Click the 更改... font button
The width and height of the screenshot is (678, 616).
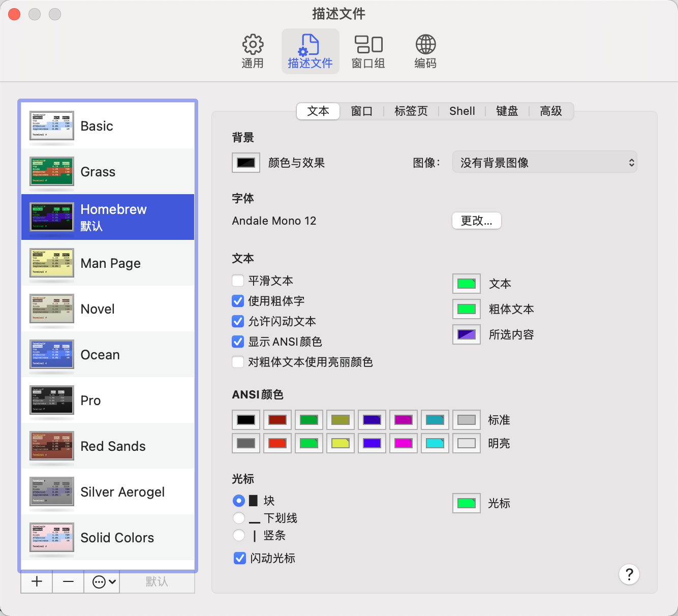[476, 221]
